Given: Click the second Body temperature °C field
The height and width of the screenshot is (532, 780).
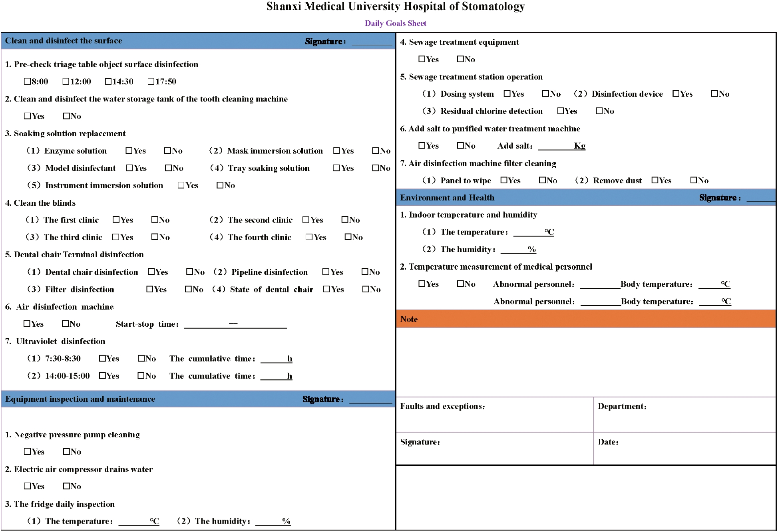Looking at the screenshot, I should [715, 302].
